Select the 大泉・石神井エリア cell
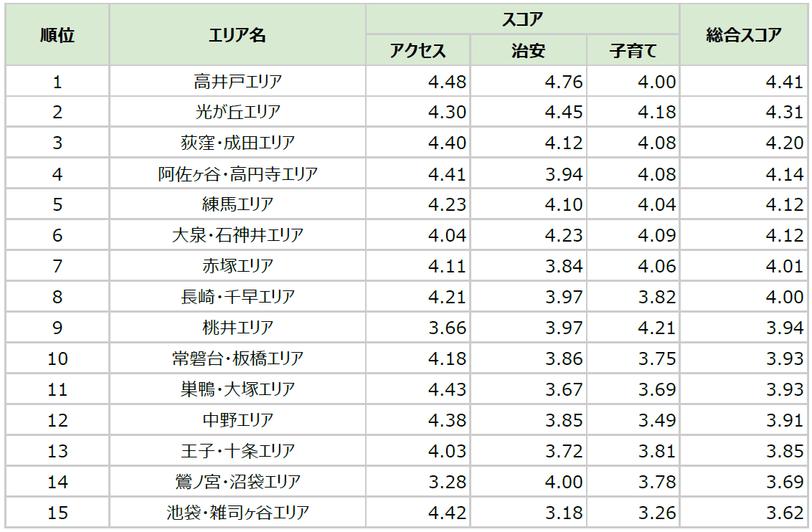812x532 pixels. 237,235
